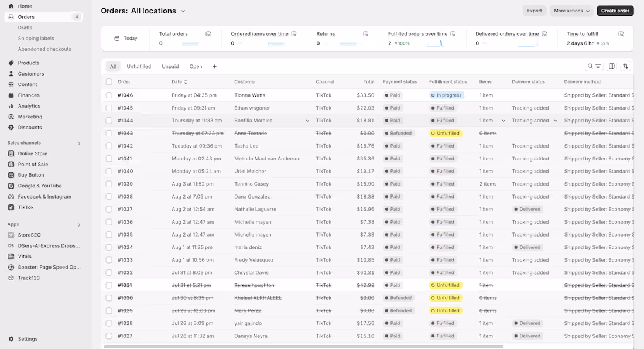The height and width of the screenshot is (349, 644).
Task: Expand the fulfillment status chevron for order #1044
Action: 504,120
